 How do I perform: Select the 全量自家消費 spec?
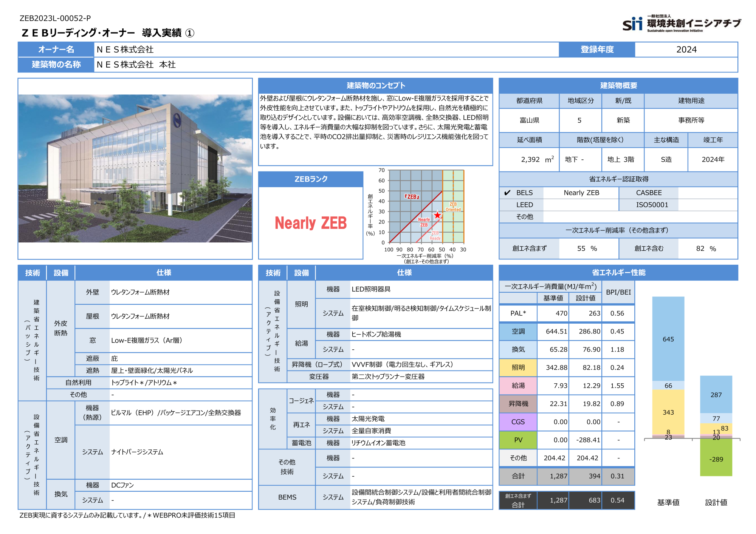tap(371, 431)
